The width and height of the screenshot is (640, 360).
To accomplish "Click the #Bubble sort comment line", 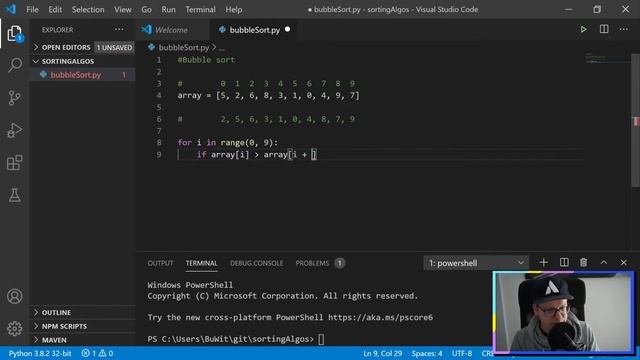I will (206, 60).
